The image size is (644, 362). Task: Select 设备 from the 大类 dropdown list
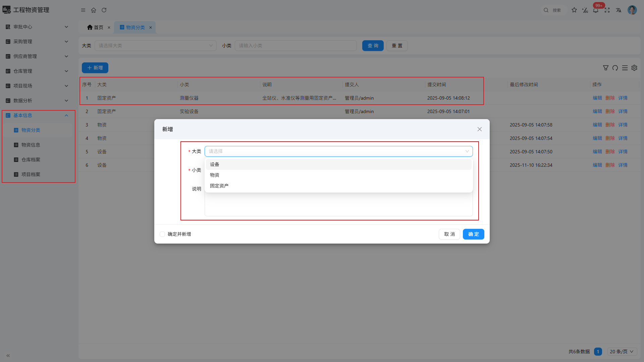click(x=215, y=164)
